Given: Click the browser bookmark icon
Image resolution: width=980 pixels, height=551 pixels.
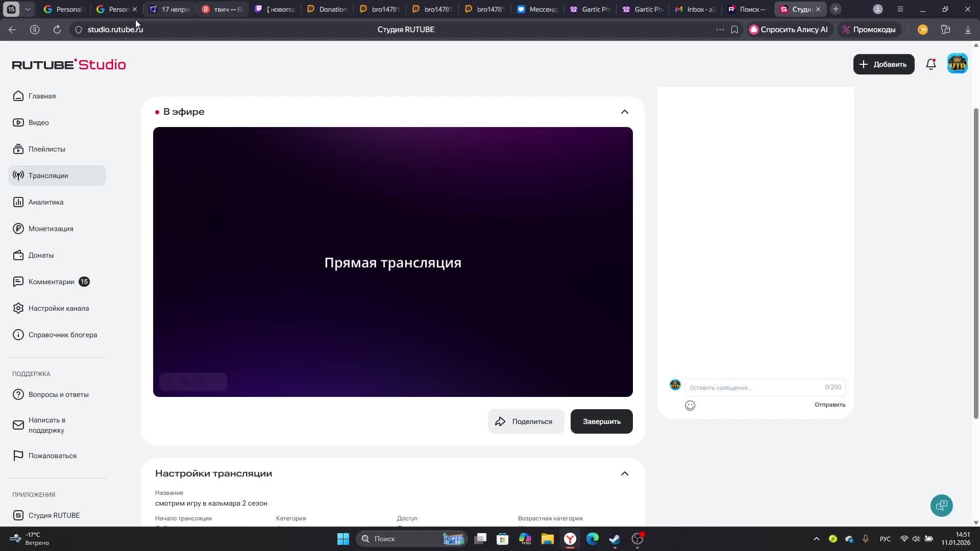Looking at the screenshot, I should [x=734, y=30].
